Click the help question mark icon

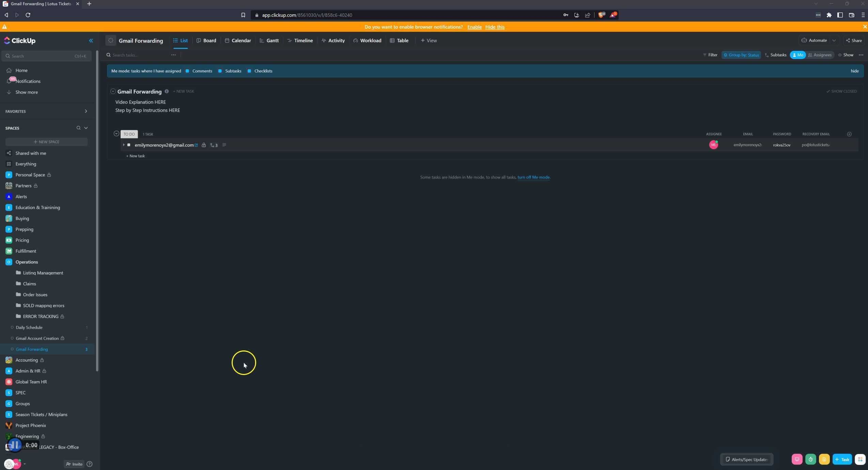click(x=90, y=464)
